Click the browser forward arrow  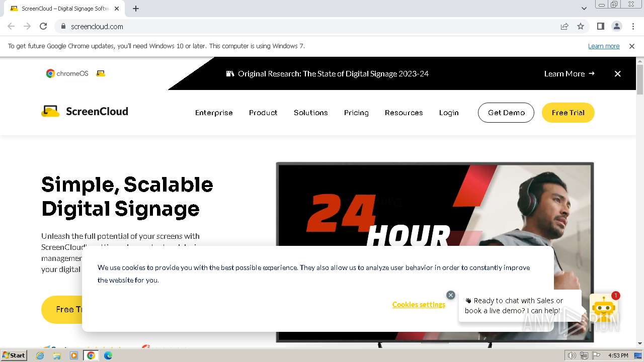click(27, 26)
